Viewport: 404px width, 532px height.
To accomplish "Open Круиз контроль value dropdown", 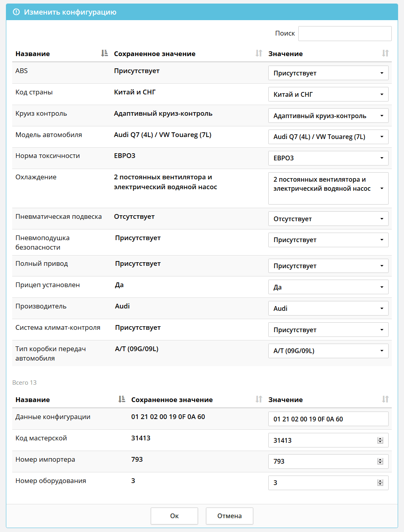I will (x=328, y=116).
